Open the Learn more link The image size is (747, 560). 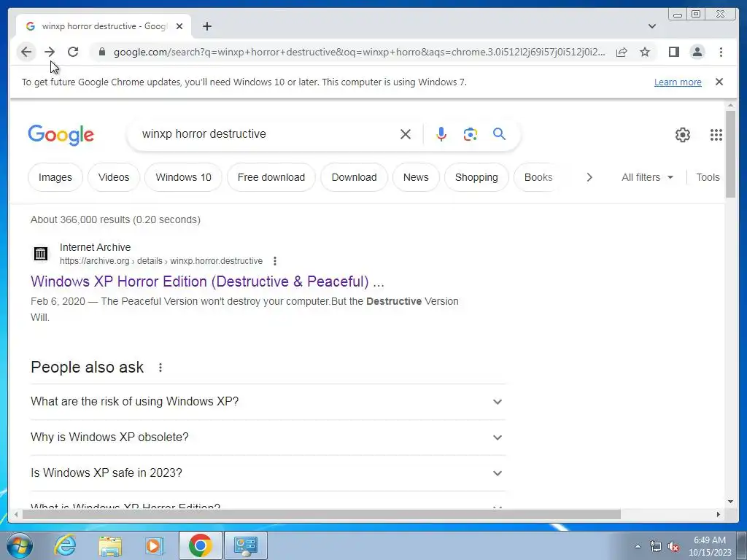click(x=678, y=82)
